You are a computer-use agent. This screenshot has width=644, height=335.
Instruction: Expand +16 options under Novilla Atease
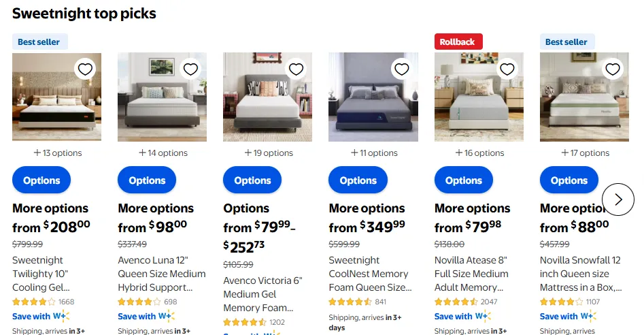point(479,153)
